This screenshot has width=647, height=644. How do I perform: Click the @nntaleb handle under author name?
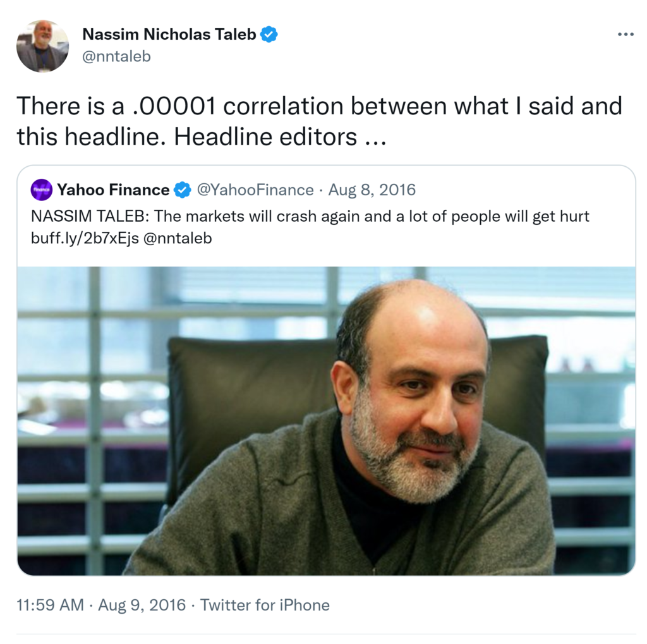(x=117, y=57)
